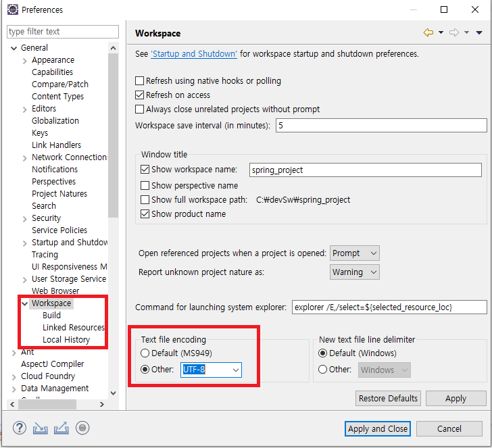Toggle Show workspace name checkbox
The height and width of the screenshot is (448, 492).
pos(145,170)
